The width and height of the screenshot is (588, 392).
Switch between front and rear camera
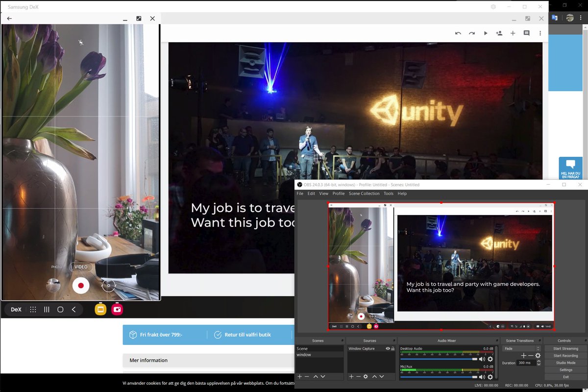point(108,285)
